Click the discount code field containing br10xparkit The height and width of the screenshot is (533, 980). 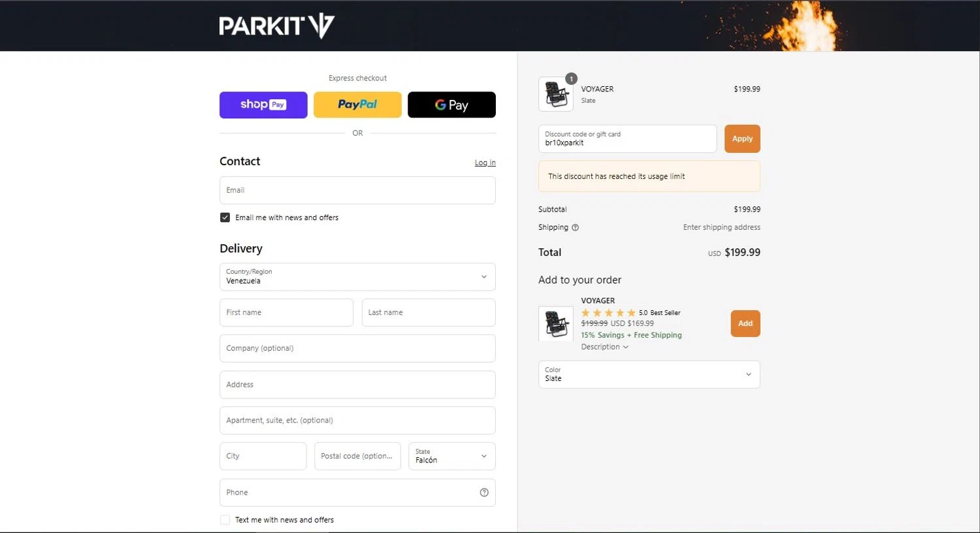pyautogui.click(x=627, y=138)
